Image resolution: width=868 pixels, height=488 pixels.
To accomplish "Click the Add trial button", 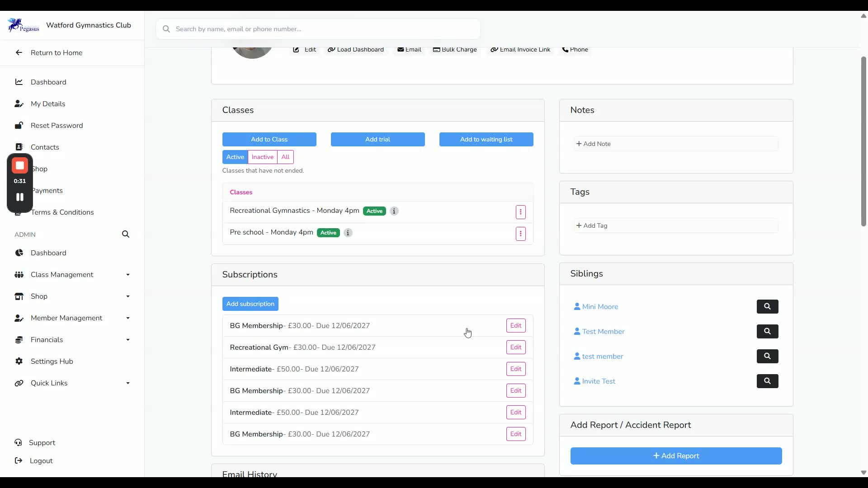I will tap(377, 139).
